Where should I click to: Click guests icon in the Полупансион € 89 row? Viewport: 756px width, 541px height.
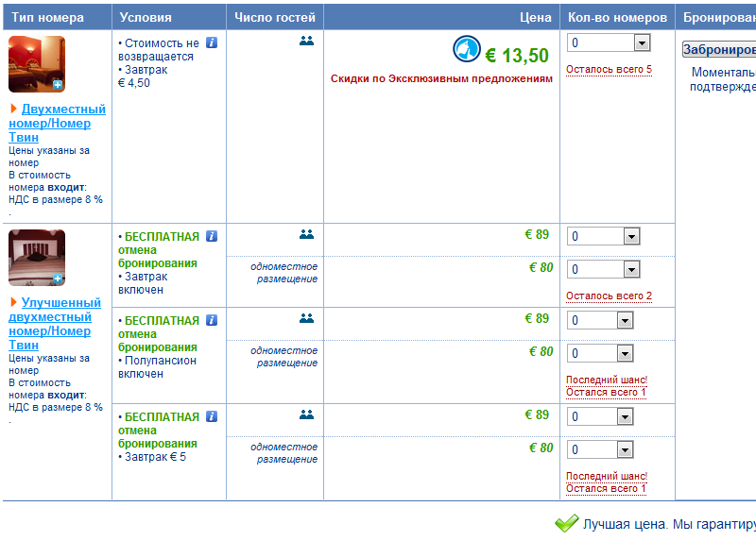(x=306, y=318)
